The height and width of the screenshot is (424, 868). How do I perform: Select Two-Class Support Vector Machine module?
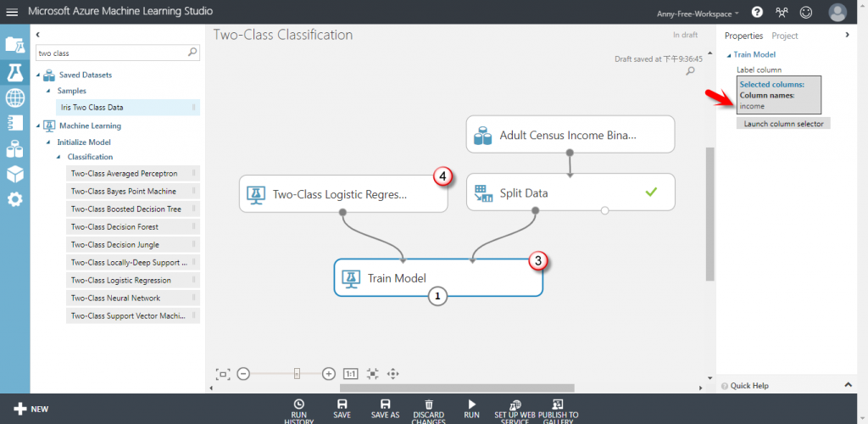click(x=133, y=316)
